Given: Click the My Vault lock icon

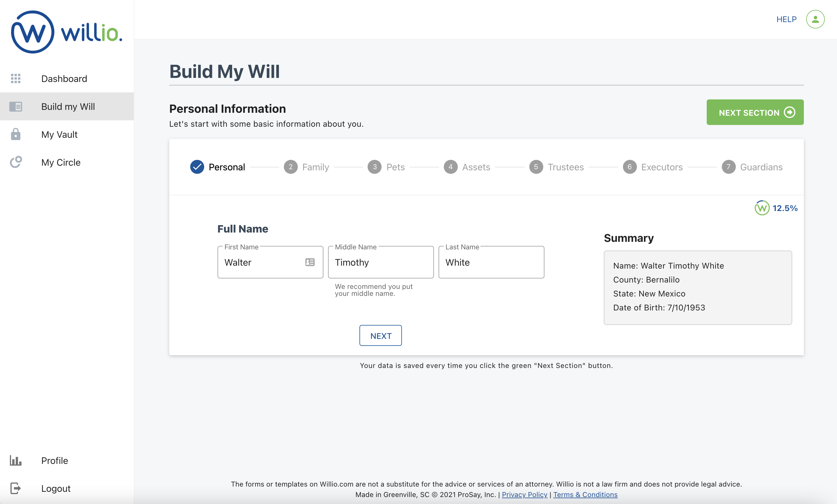Looking at the screenshot, I should tap(16, 134).
